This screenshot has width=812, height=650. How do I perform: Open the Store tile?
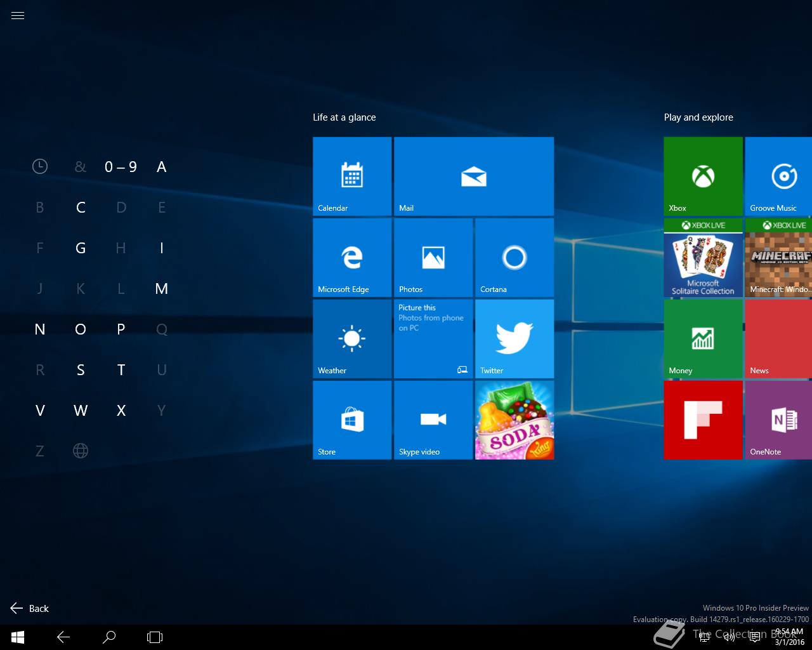pos(352,420)
